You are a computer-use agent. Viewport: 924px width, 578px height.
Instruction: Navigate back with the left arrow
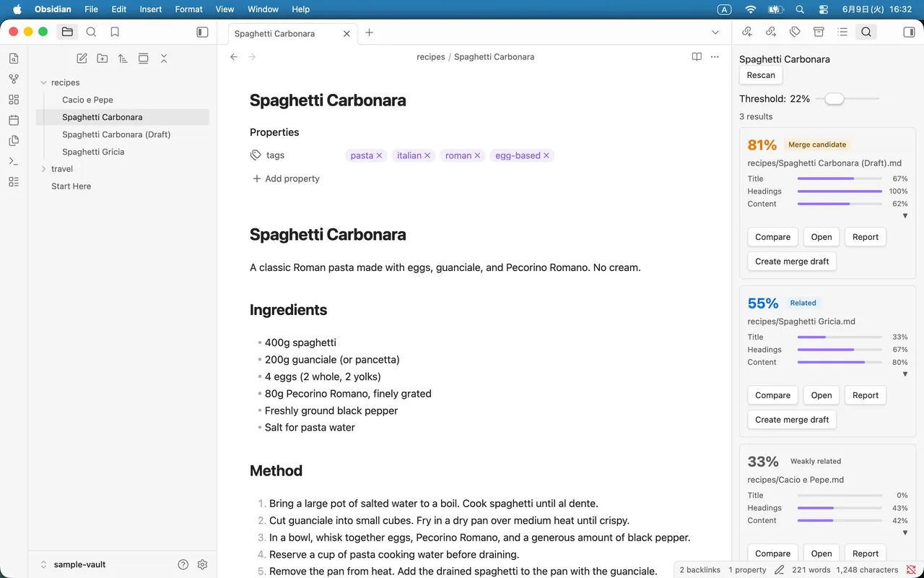click(x=234, y=56)
